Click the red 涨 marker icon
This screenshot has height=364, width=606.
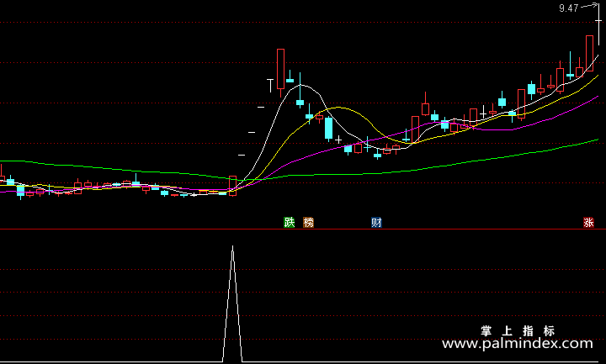(x=588, y=222)
